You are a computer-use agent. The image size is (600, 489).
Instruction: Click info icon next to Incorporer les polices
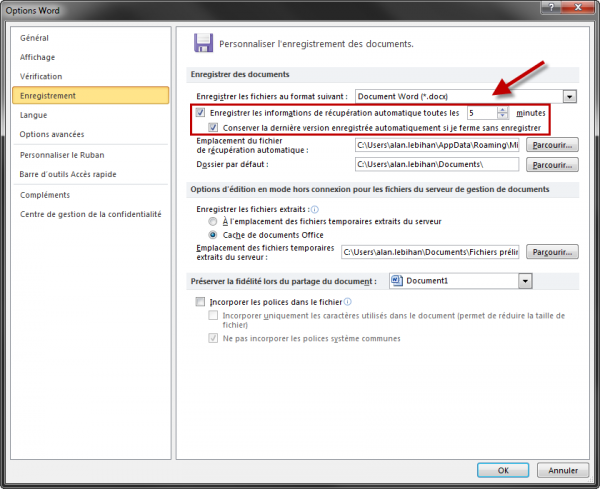tap(347, 301)
